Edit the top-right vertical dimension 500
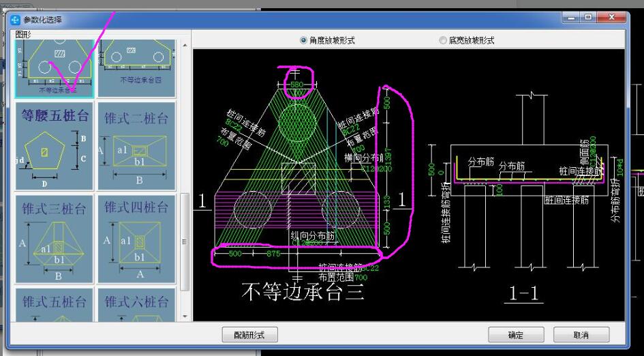The height and width of the screenshot is (356, 644). coord(387,103)
